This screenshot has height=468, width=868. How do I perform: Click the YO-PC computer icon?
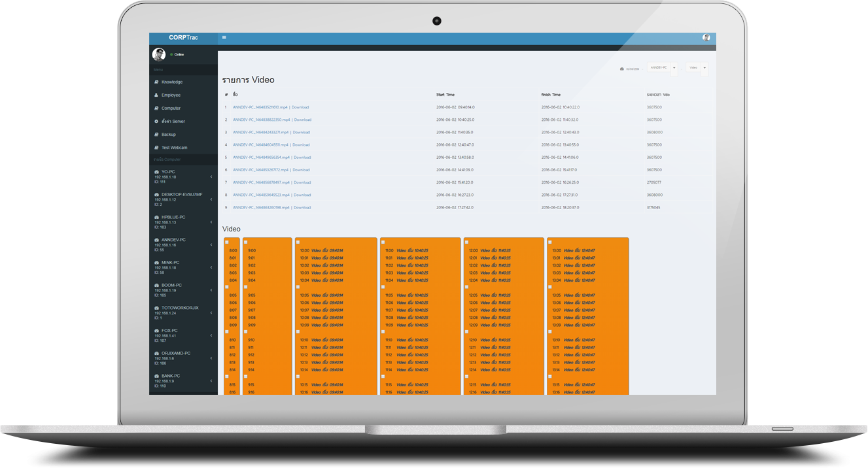point(156,172)
